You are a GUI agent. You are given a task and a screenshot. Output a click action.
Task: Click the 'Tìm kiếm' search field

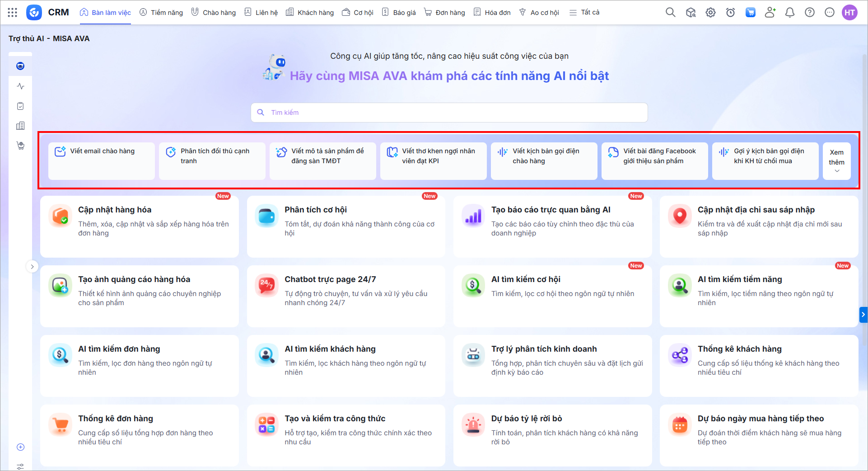coord(449,113)
